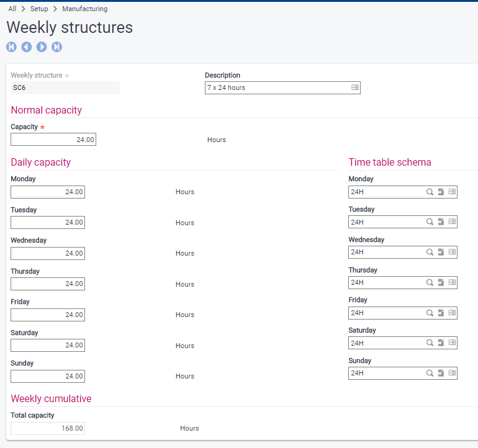Click the Thursday time table schema field
Screen dimensions: 478x448
pyautogui.click(x=385, y=283)
